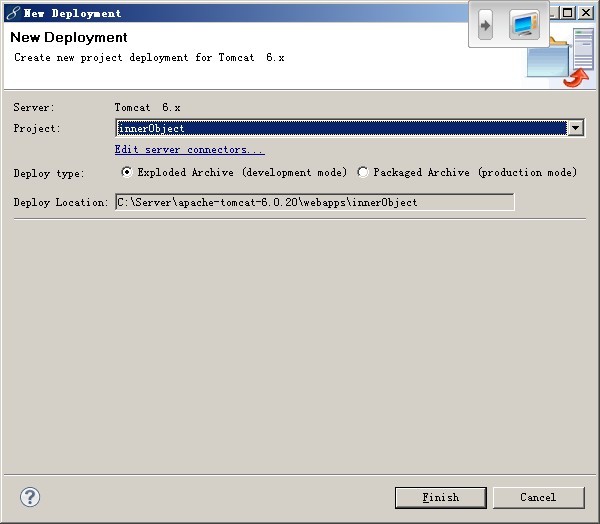600x524 pixels.
Task: Click the 'Tomcat 6.x' server value
Action: (147, 107)
